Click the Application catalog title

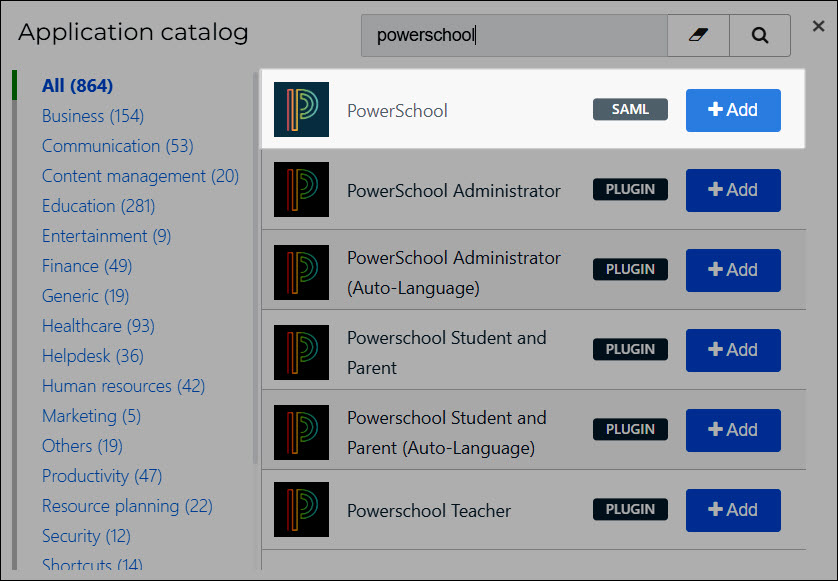point(133,32)
